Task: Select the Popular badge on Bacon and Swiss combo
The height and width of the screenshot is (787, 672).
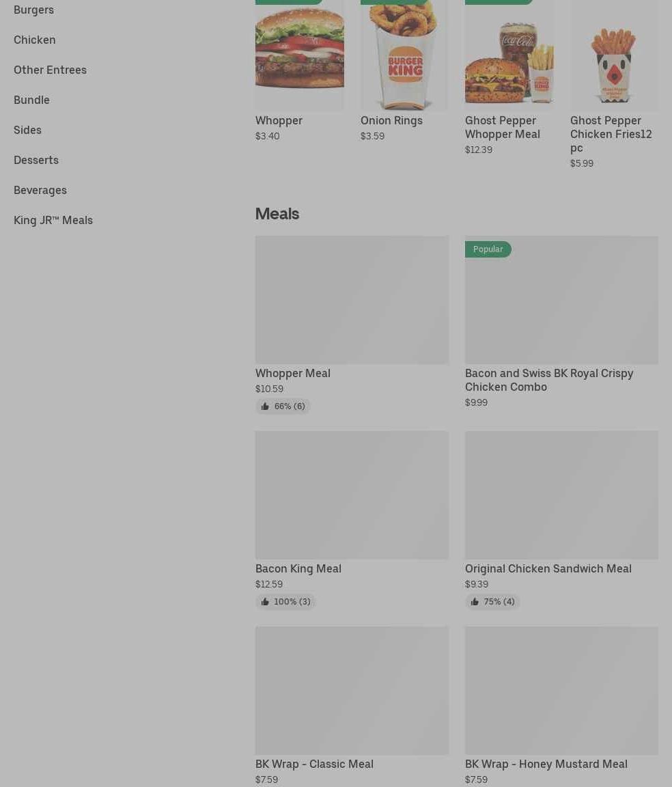Action: 488,249
